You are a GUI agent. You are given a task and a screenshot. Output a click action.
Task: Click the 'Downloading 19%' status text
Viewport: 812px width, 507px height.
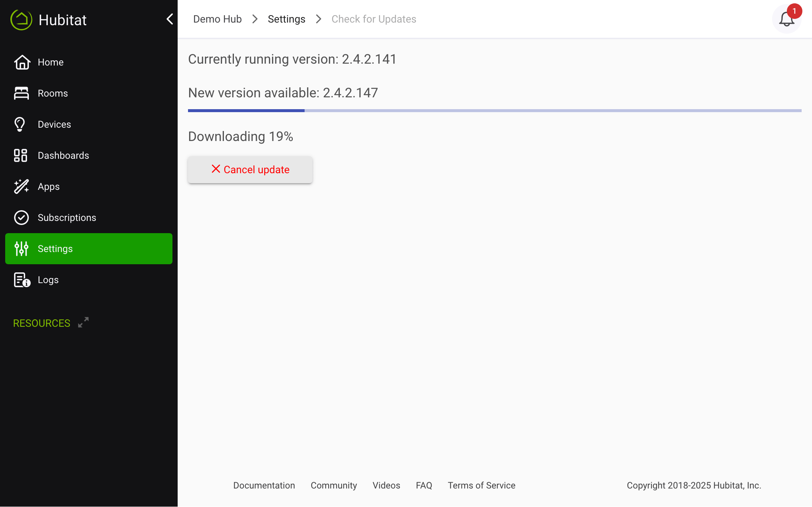pos(241,137)
